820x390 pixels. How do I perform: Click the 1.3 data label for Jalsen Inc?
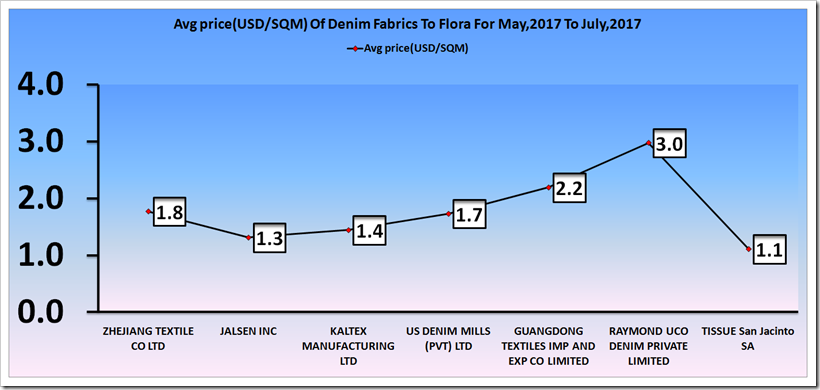(x=269, y=238)
